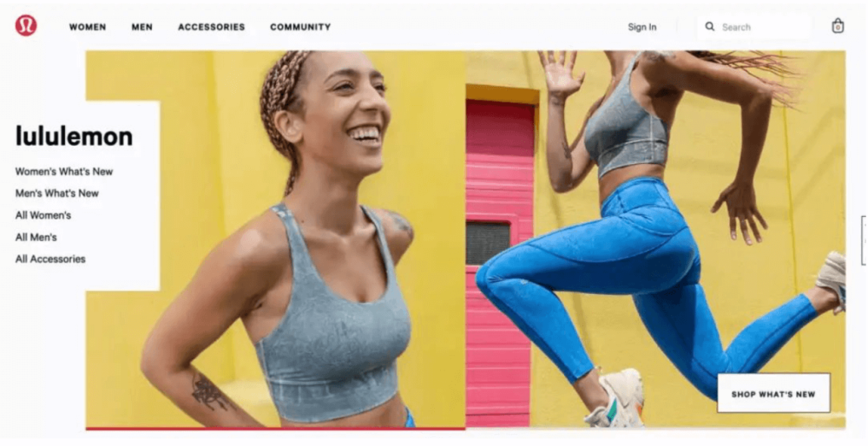
Task: Select the All Accessories link
Action: [50, 259]
